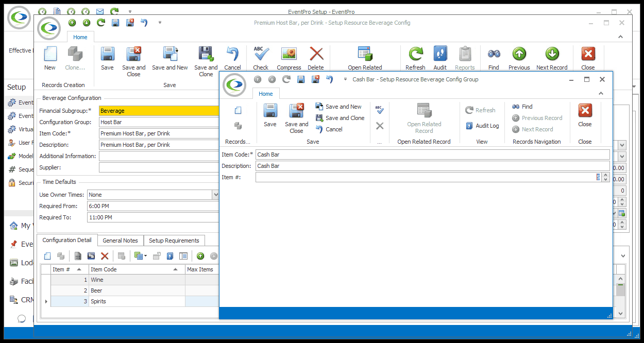Image resolution: width=644 pixels, height=343 pixels.
Task: Click Open Related in Beverage Config ribbon
Action: [x=365, y=58]
